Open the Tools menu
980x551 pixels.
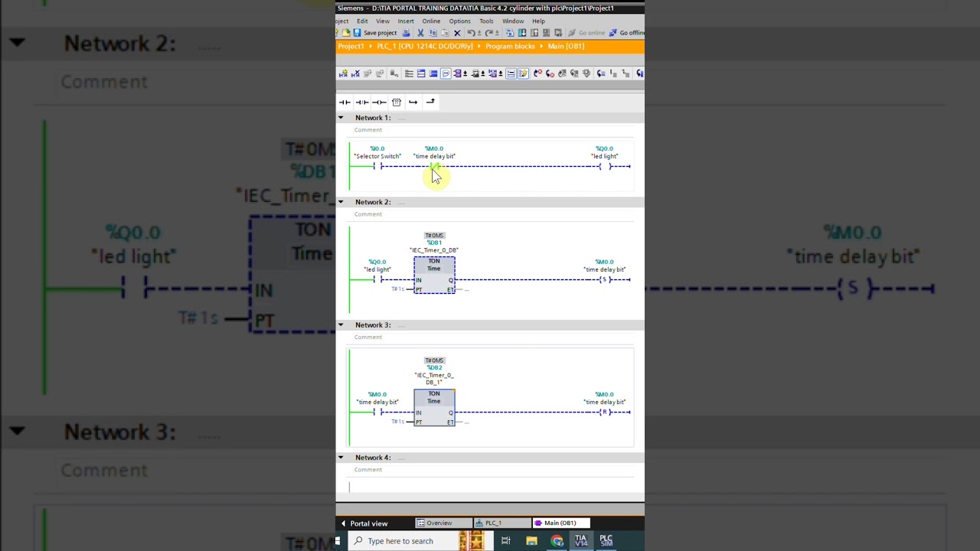pyautogui.click(x=486, y=21)
